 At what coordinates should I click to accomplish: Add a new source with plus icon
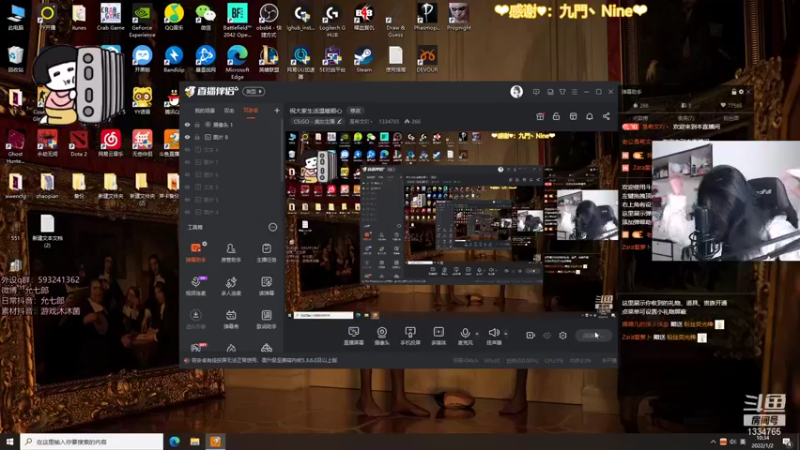point(277,110)
